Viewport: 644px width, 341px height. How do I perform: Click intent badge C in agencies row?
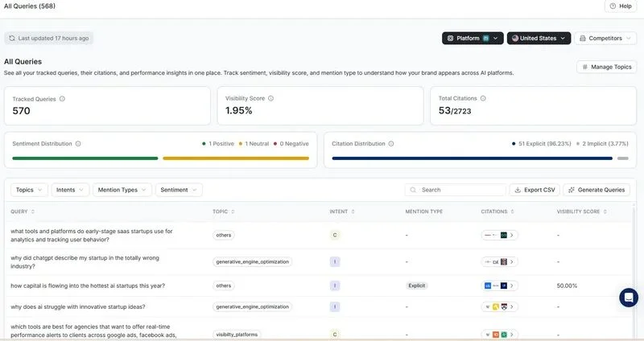[x=335, y=335]
